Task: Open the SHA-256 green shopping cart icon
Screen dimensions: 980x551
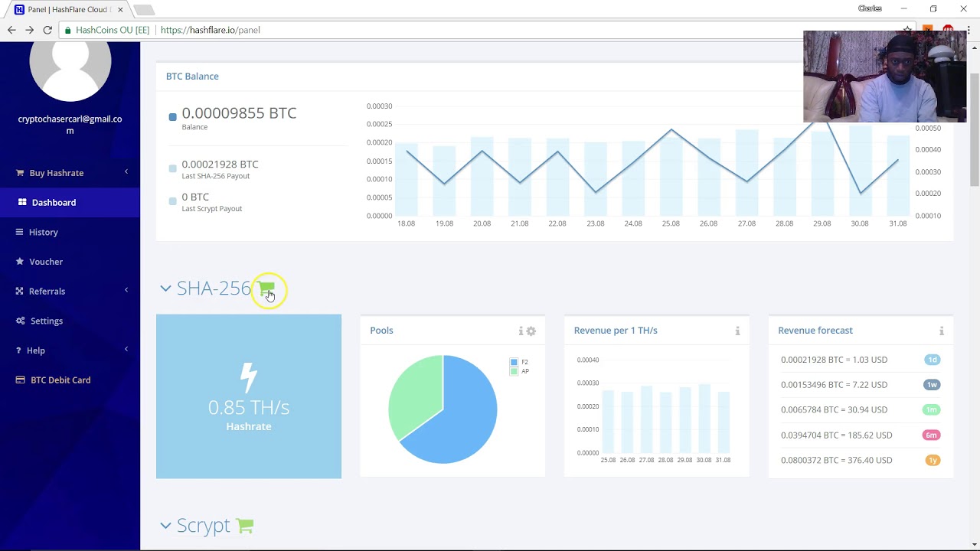Action: click(x=266, y=289)
